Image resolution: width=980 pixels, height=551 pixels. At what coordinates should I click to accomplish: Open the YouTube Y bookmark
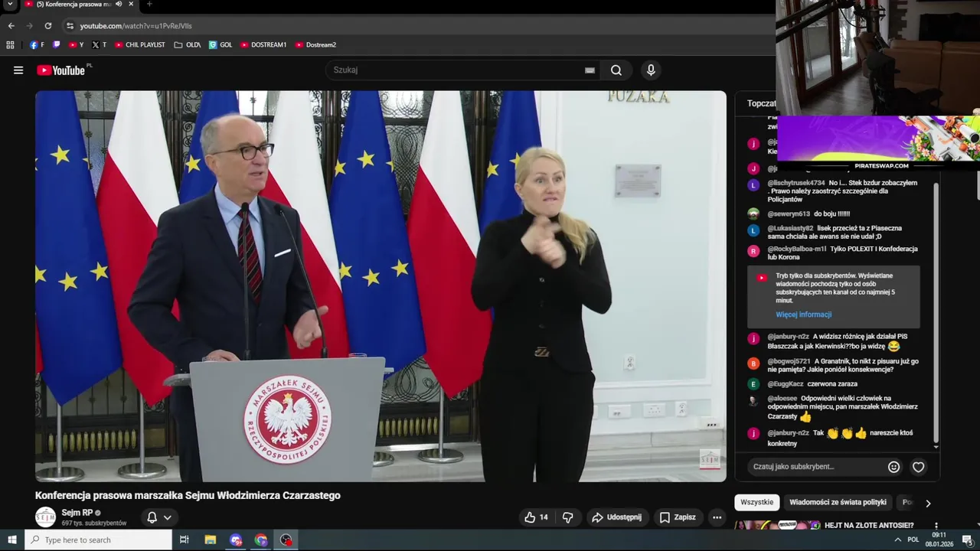pyautogui.click(x=76, y=45)
